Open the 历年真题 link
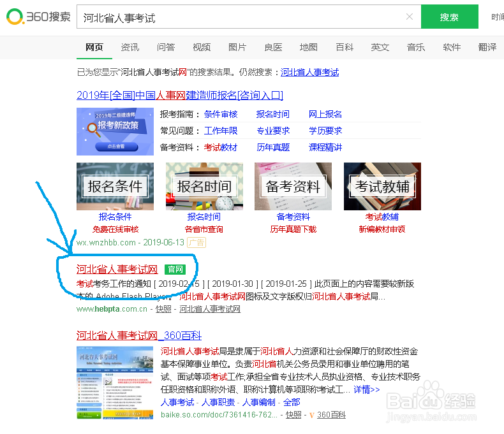This screenshot has height=434, width=504. pos(273,147)
